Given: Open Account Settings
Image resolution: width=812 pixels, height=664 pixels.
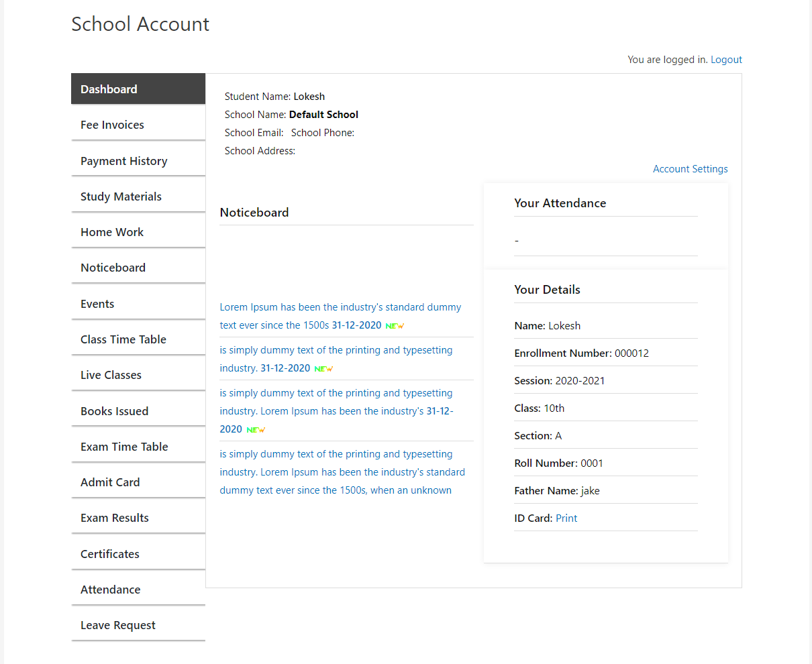Looking at the screenshot, I should click(x=690, y=168).
